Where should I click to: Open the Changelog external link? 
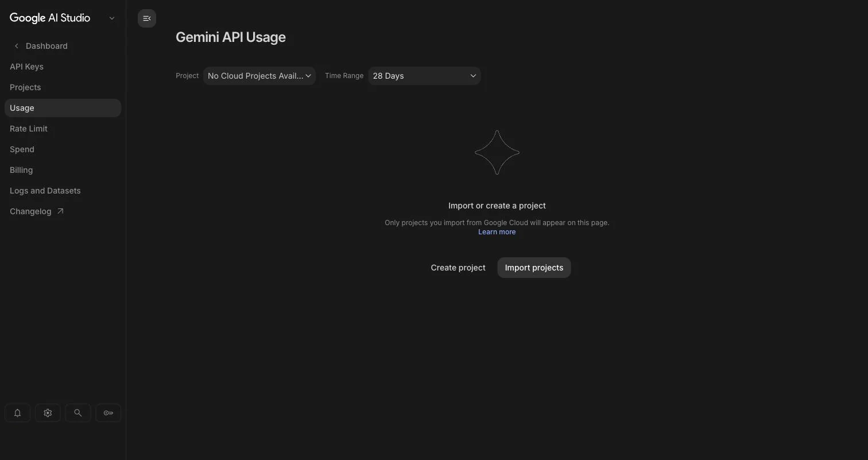63,211
